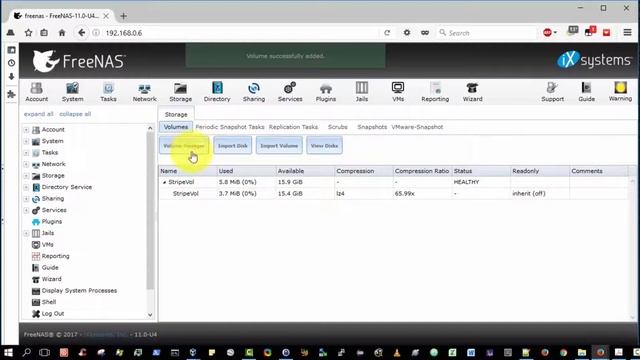The image size is (640, 360).
Task: Click the View Disks button
Action: click(324, 146)
